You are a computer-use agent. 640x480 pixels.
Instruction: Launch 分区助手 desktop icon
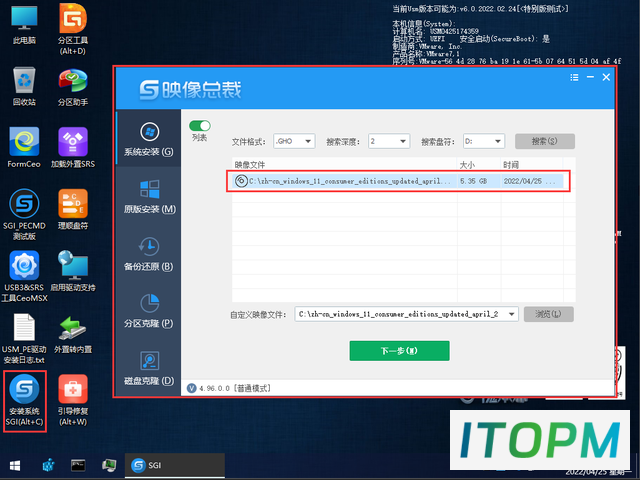[73, 87]
